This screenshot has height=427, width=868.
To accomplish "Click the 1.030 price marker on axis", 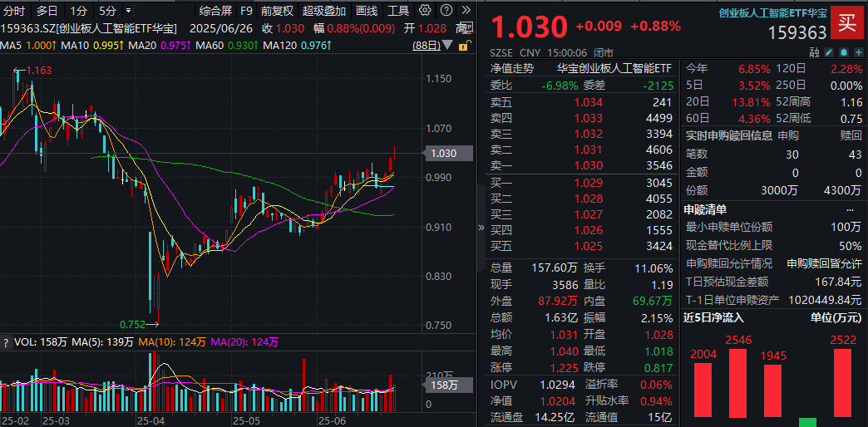I will [x=448, y=153].
